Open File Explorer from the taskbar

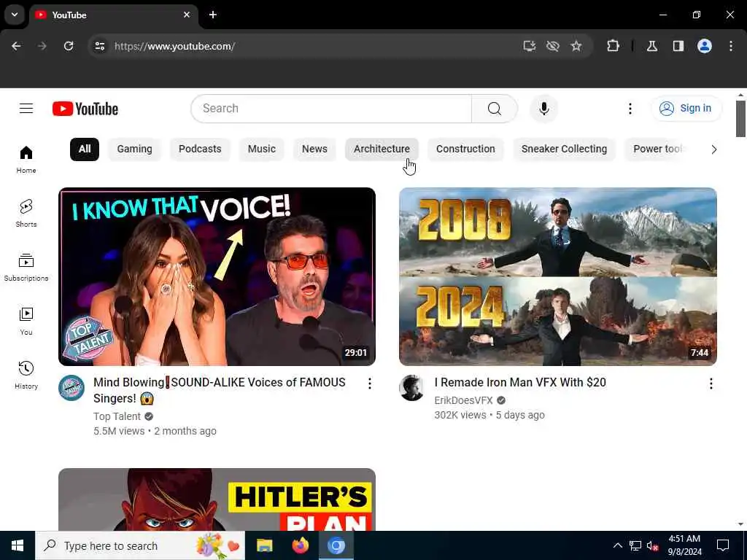click(264, 545)
